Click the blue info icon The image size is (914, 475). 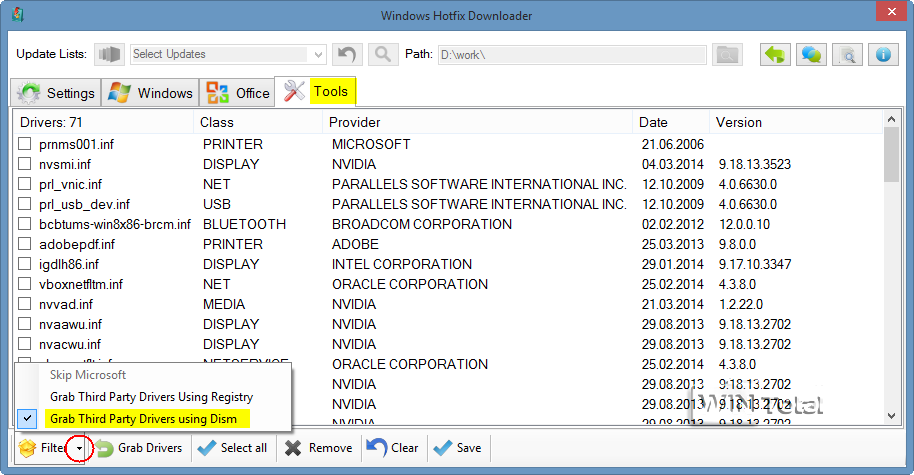(x=883, y=54)
